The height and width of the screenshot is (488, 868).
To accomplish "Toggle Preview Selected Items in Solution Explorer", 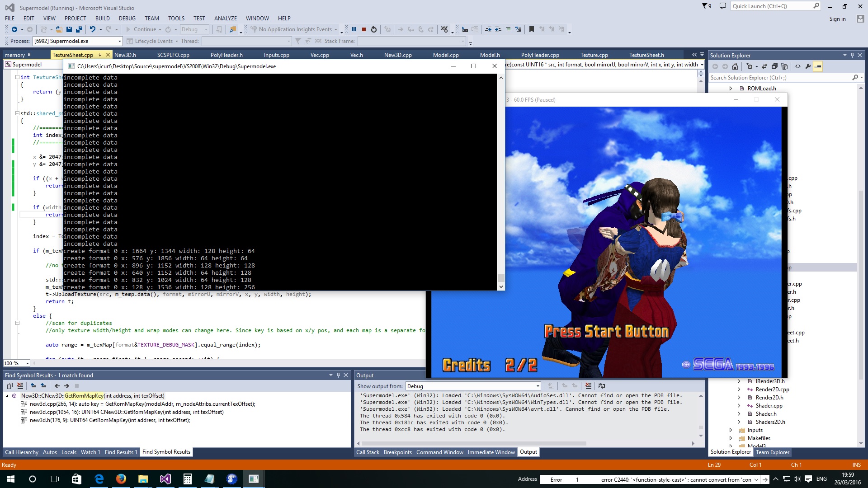I will coord(818,66).
